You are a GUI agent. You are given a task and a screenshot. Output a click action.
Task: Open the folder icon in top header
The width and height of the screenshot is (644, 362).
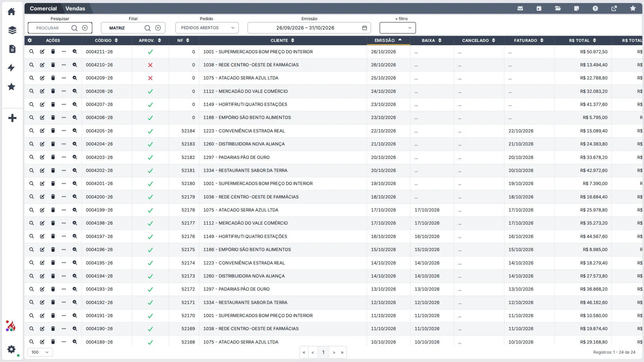click(558, 8)
